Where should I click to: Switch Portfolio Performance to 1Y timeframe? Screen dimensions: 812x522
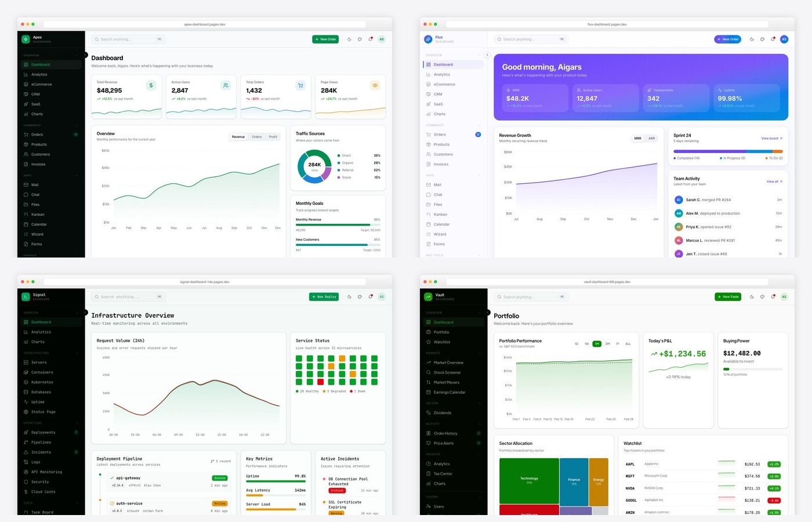pos(617,343)
